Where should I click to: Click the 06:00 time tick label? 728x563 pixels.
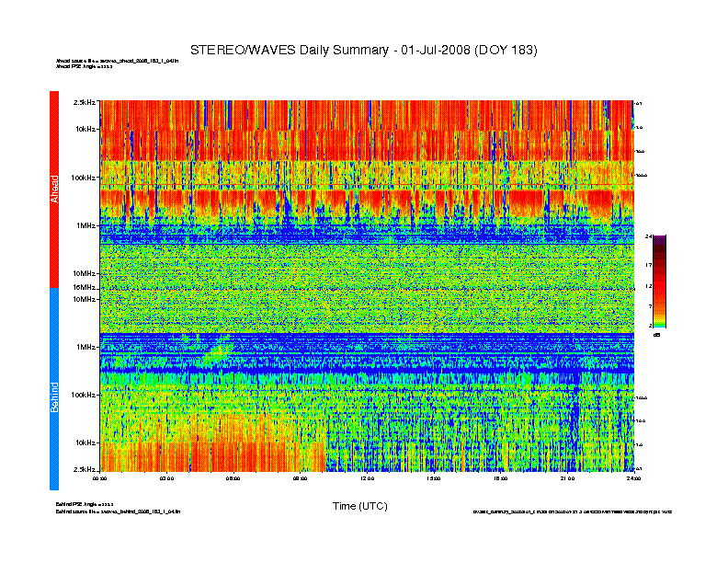233,478
